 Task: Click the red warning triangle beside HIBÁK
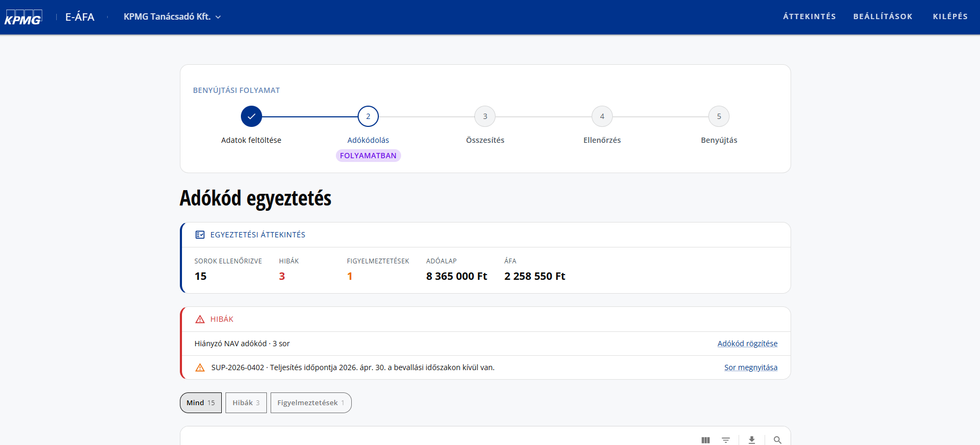[x=200, y=319]
